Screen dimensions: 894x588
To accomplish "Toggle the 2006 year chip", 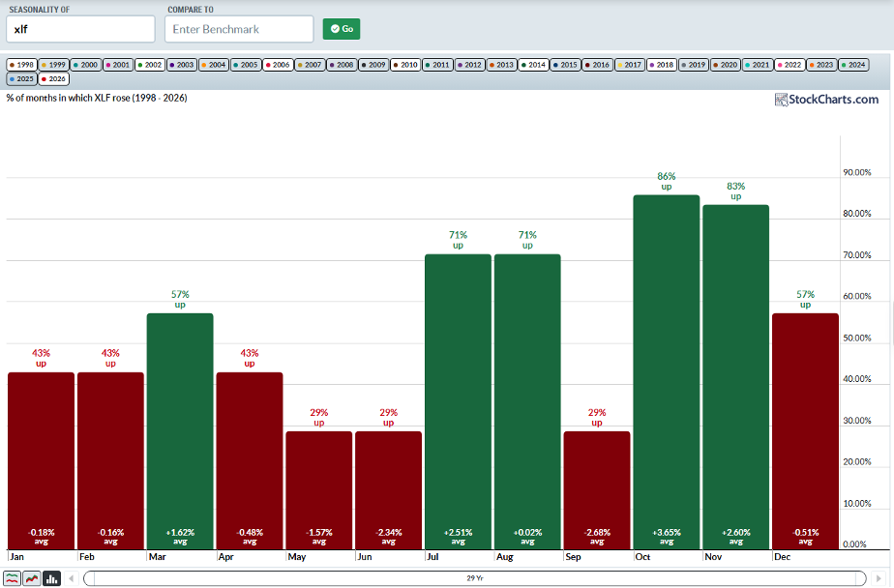I will [277, 65].
